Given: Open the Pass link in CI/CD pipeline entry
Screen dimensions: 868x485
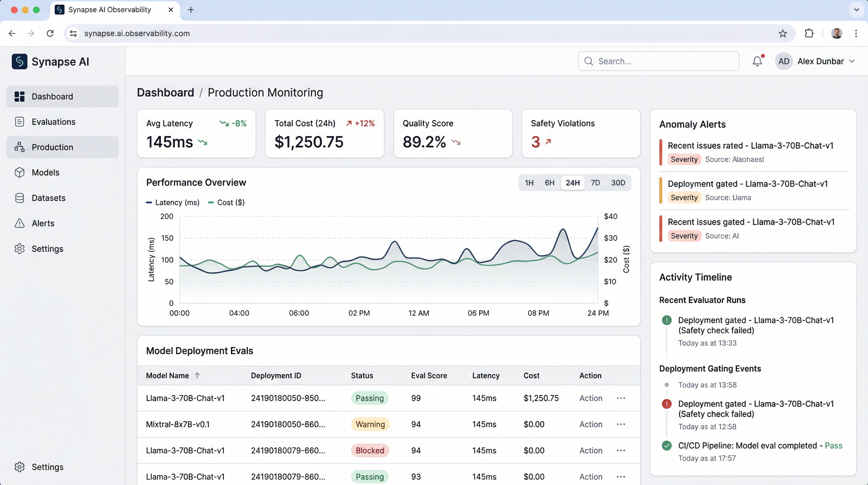Looking at the screenshot, I should tap(835, 446).
